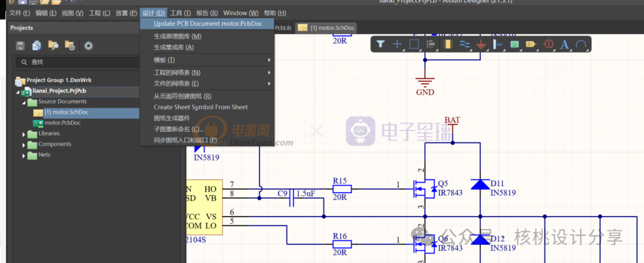The image size is (644, 263).
Task: Choose 图纸生成器件
Action: pyautogui.click(x=207, y=118)
